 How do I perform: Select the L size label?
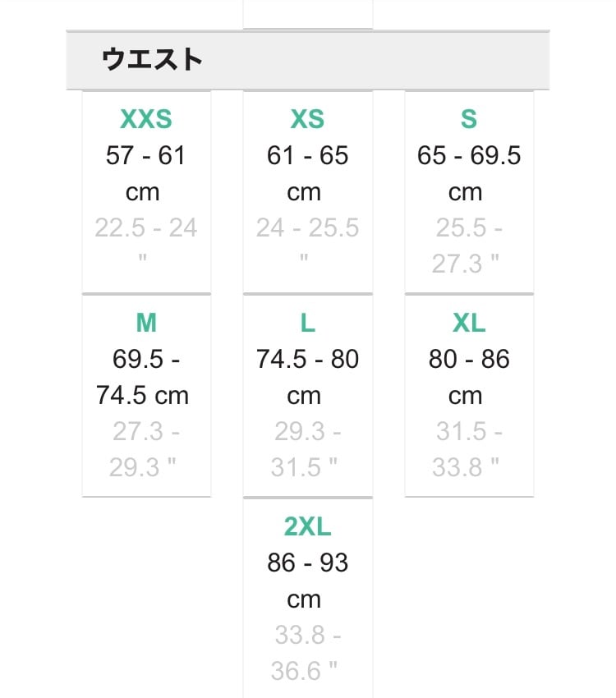click(307, 323)
